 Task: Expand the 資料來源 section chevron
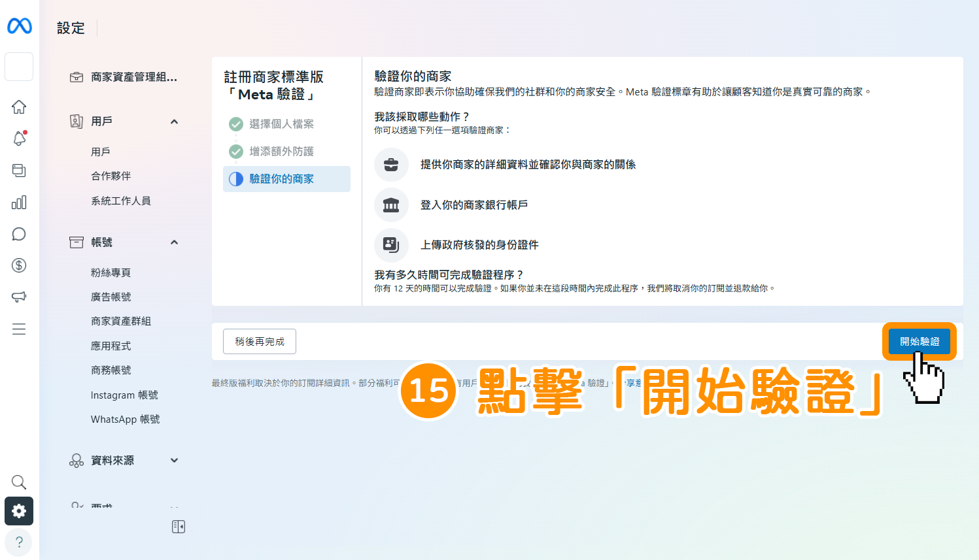tap(175, 460)
